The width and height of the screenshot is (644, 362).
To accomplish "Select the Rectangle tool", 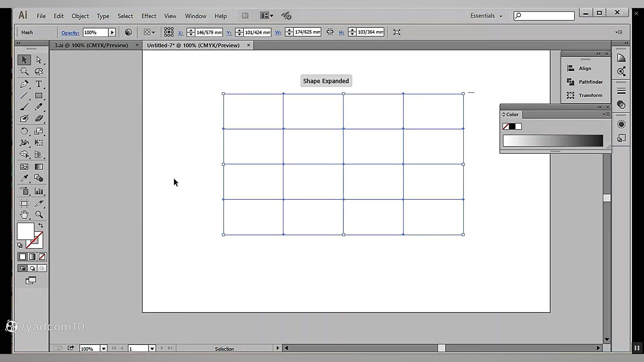I will 39,96.
